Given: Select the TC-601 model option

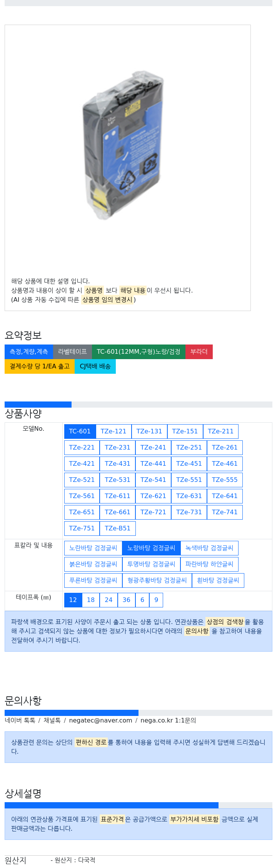Looking at the screenshot, I should click(80, 431).
